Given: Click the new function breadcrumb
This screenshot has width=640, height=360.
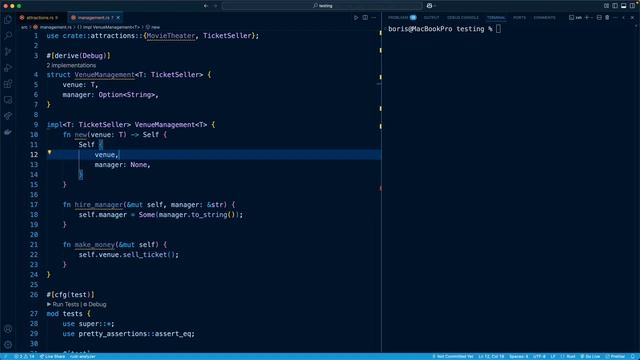Looking at the screenshot, I should 153,27.
